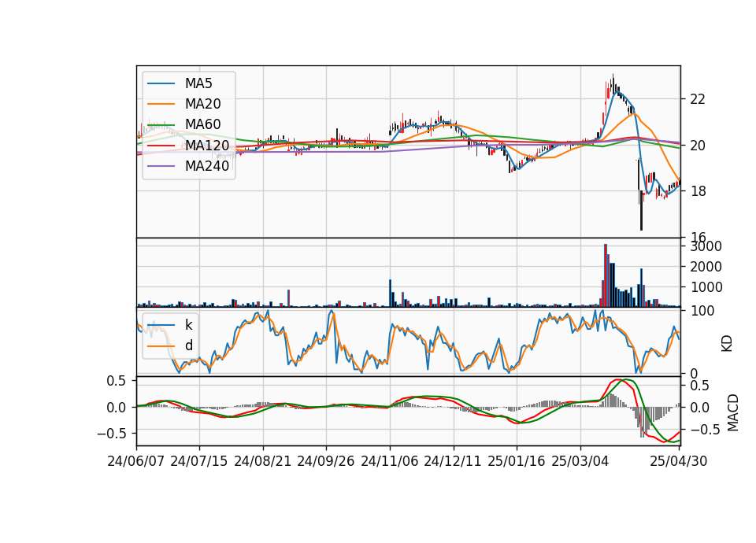This screenshot has width=756, height=543.
Task: Click the MA5 legend label
Action: point(198,83)
